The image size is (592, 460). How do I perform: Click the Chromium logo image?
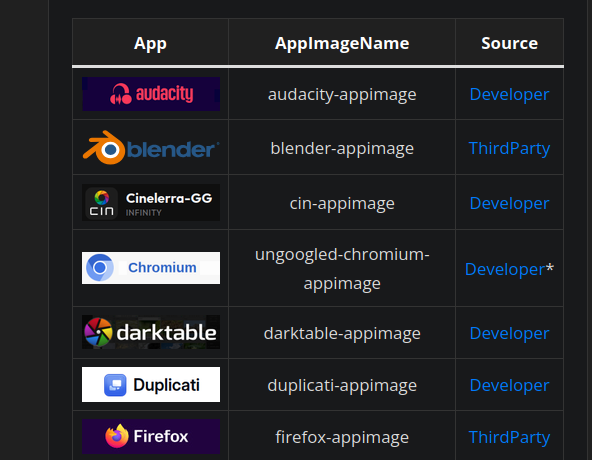pyautogui.click(x=151, y=268)
